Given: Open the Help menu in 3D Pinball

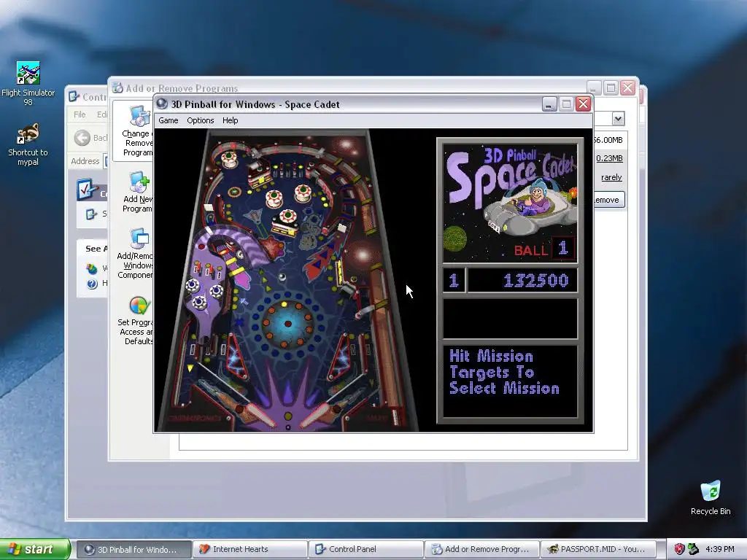Looking at the screenshot, I should click(x=230, y=120).
